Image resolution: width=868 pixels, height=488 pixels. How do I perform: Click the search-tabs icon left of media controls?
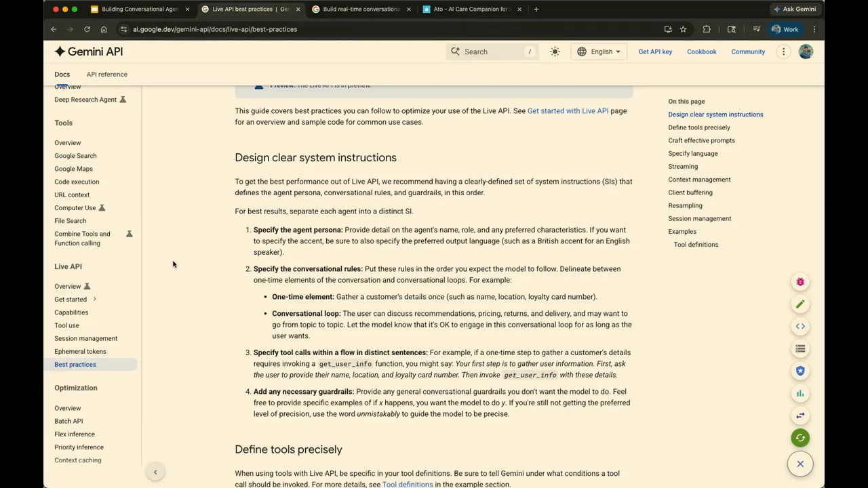pyautogui.click(x=731, y=29)
